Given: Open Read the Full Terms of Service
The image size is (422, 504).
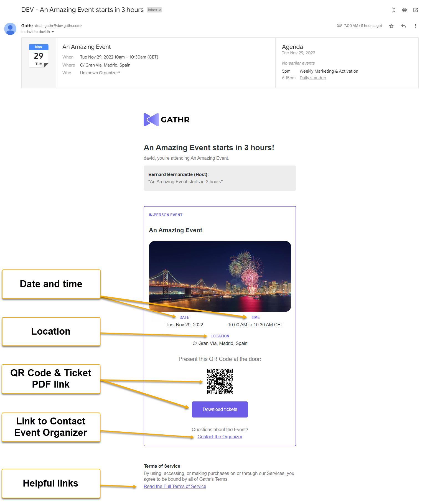Looking at the screenshot, I should (175, 486).
